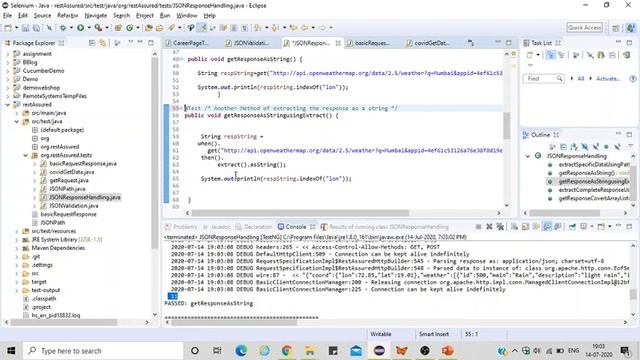The width and height of the screenshot is (640, 360).
Task: Open the Quick Access search field
Action: (584, 27)
